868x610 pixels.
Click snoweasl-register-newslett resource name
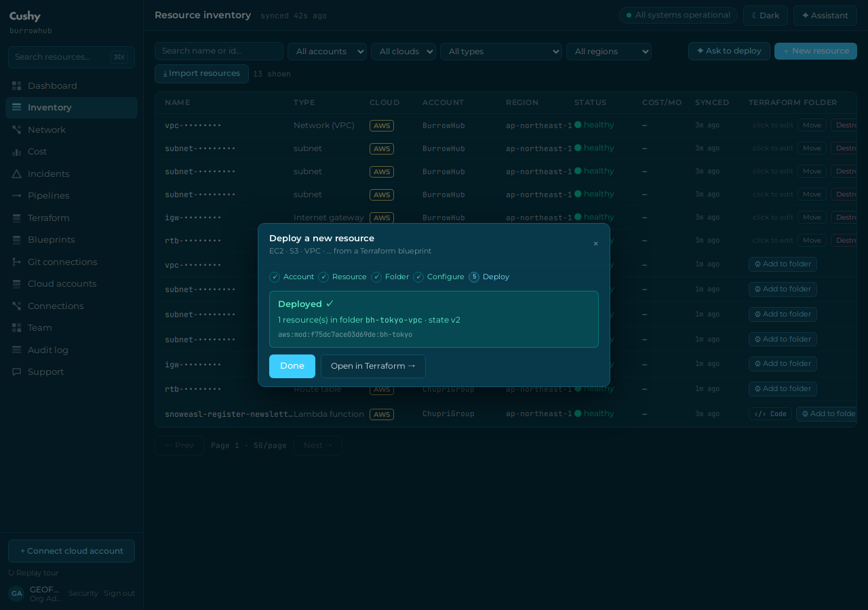click(x=229, y=414)
